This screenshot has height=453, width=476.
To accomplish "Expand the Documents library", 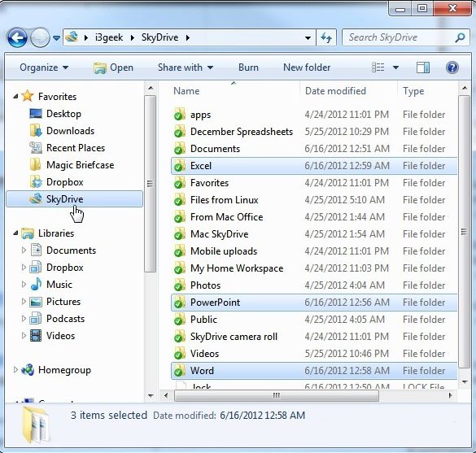I will point(24,250).
